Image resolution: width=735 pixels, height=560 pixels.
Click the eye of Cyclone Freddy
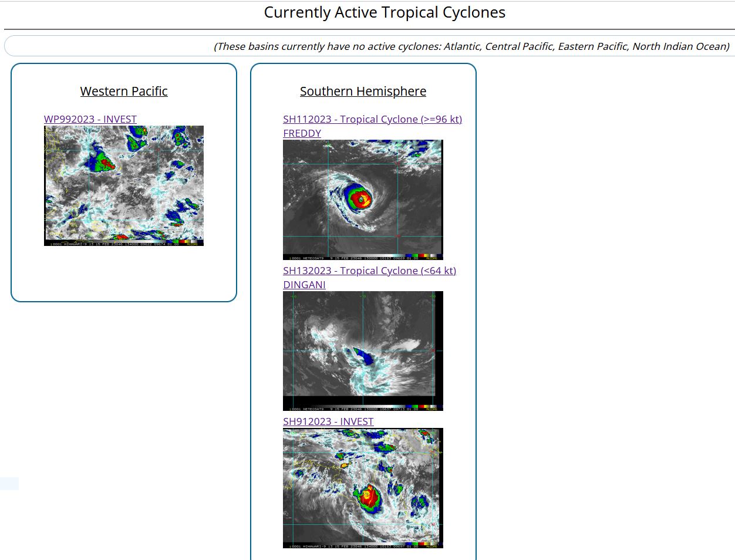click(x=361, y=200)
